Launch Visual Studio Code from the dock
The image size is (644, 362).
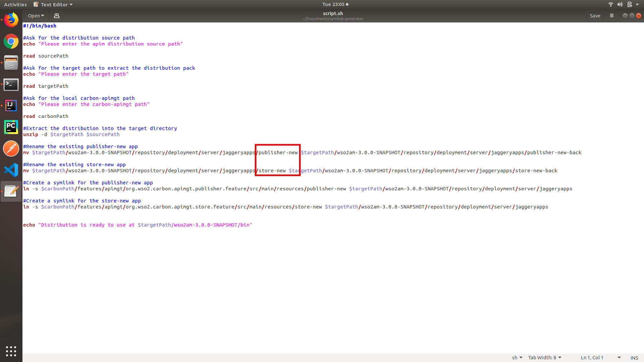click(x=11, y=170)
